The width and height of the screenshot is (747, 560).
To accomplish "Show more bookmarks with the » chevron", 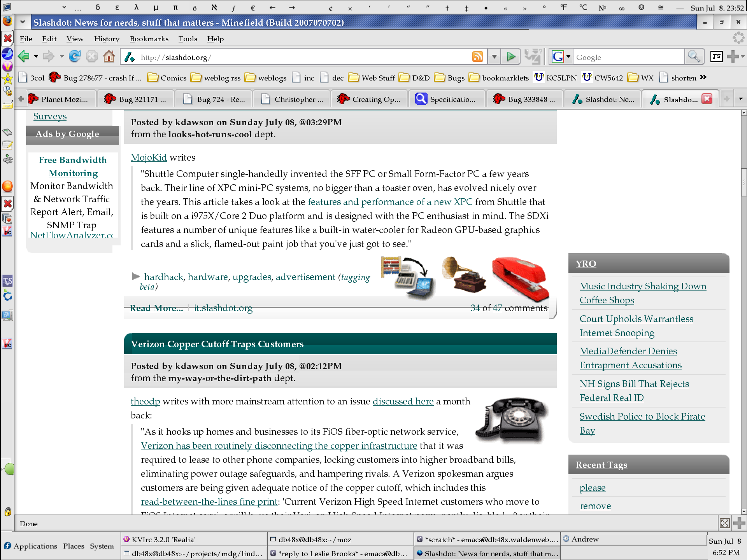I will point(703,77).
